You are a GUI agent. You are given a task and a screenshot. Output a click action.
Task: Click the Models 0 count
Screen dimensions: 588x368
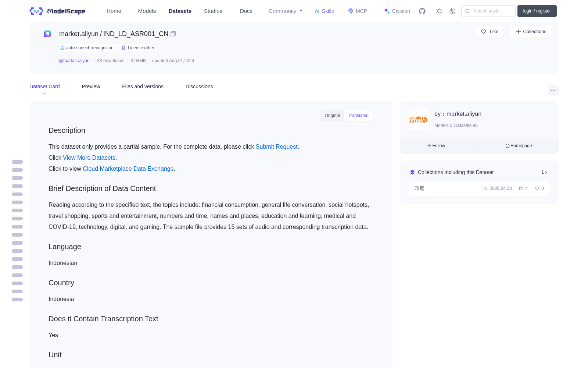[x=443, y=125]
